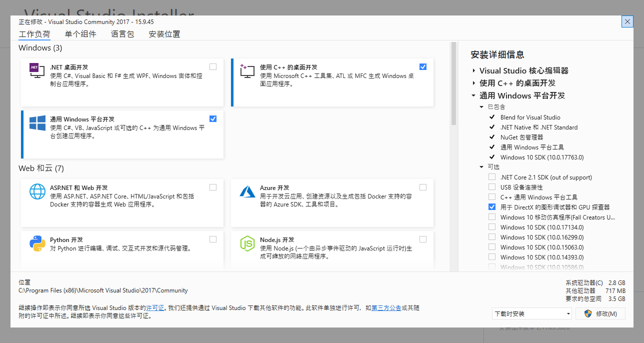
Task: Check Windows 10 移动仿真程序 option
Action: [x=492, y=217]
